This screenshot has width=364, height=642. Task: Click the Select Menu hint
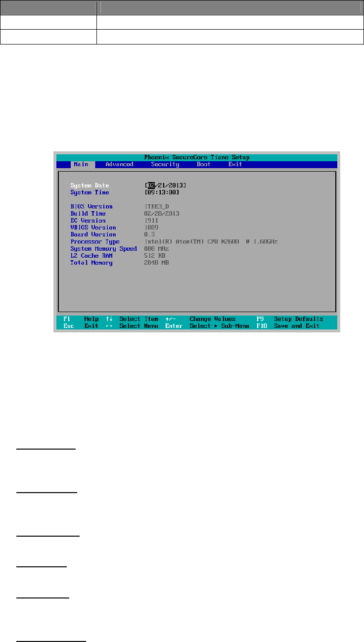[x=132, y=326]
